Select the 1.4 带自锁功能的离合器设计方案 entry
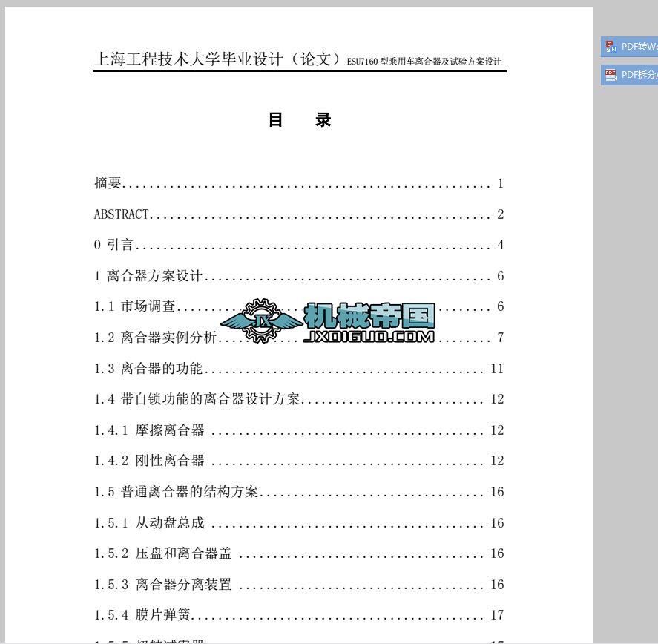 (299, 399)
